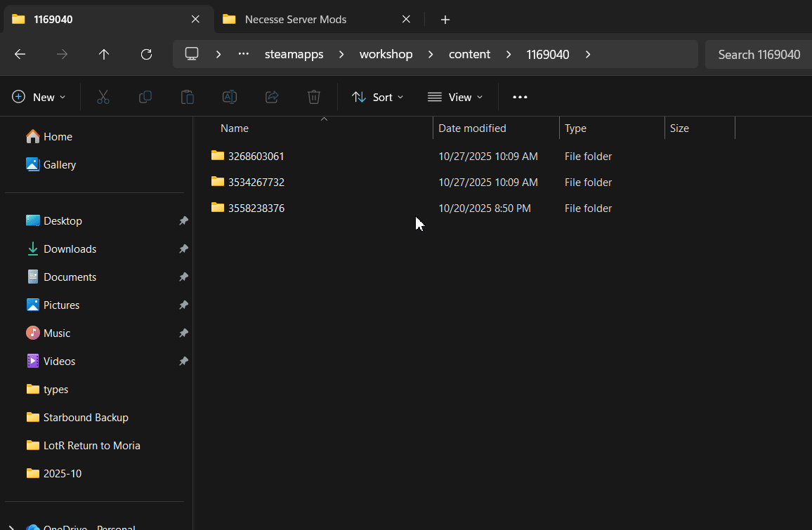The image size is (812, 530).
Task: Click the Share icon in toolbar
Action: pyautogui.click(x=272, y=97)
